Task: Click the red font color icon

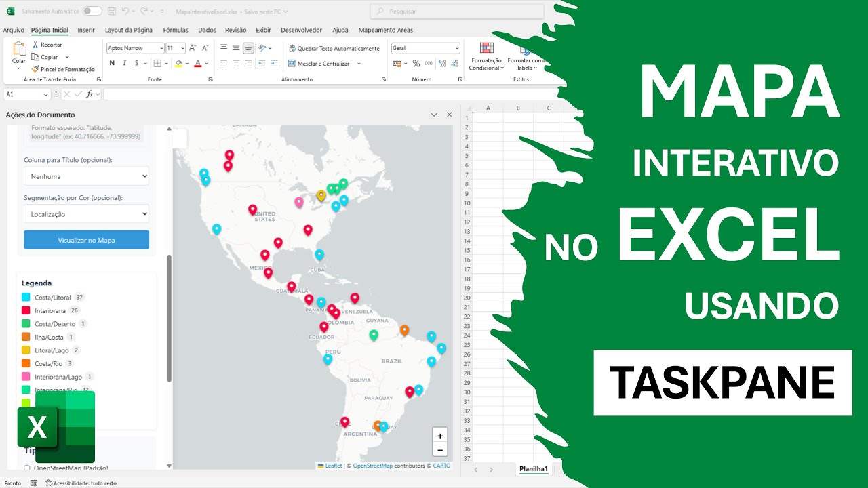Action: [198, 63]
